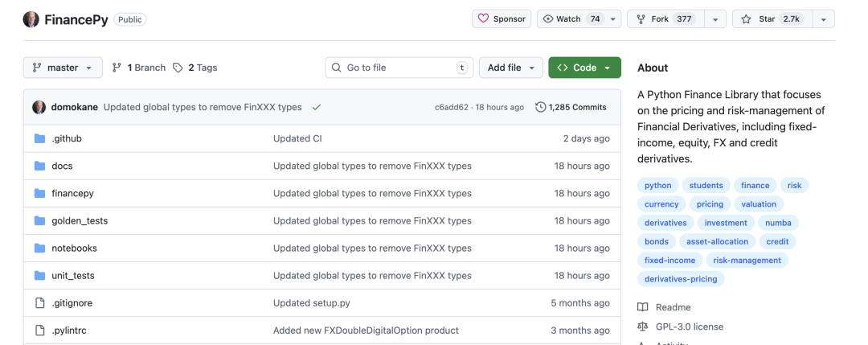Select the investment topic tag
This screenshot has height=345, width=868.
click(726, 223)
